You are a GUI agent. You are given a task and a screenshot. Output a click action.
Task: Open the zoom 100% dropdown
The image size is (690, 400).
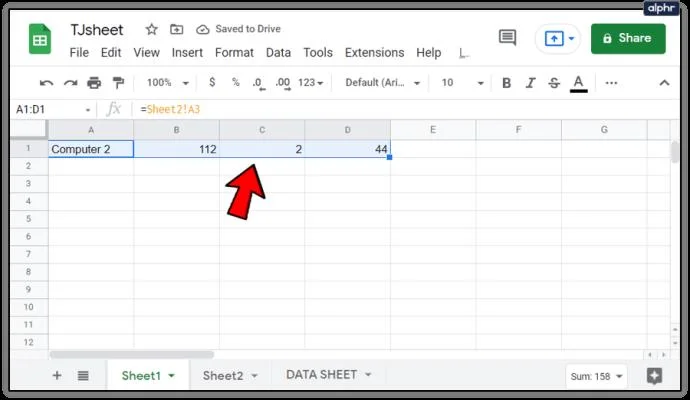[168, 83]
